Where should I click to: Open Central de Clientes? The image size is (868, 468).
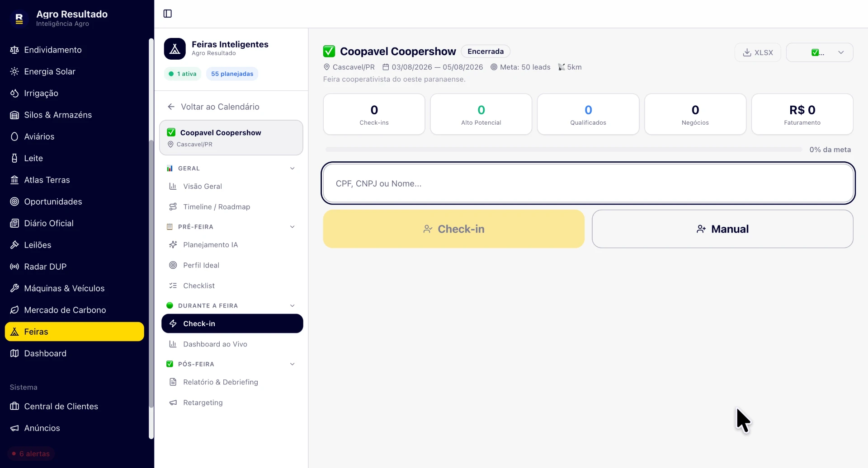point(75,406)
